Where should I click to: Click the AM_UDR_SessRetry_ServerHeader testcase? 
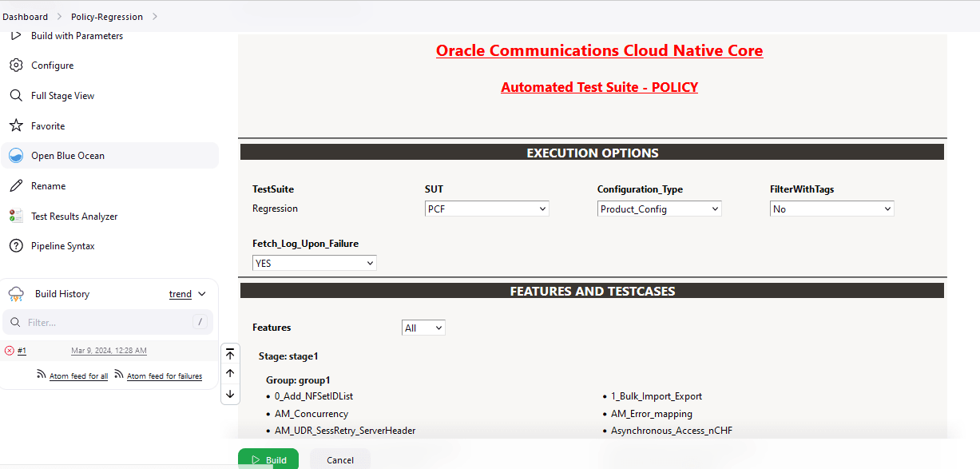[x=345, y=431]
